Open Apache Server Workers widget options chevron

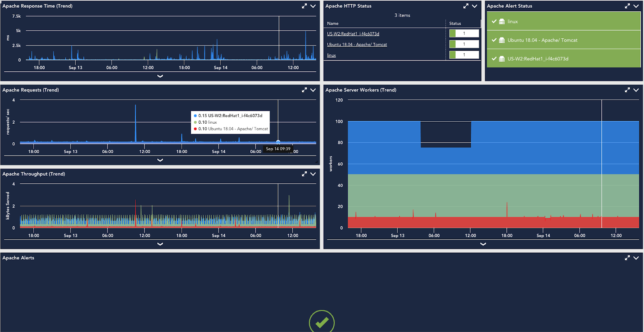(636, 90)
